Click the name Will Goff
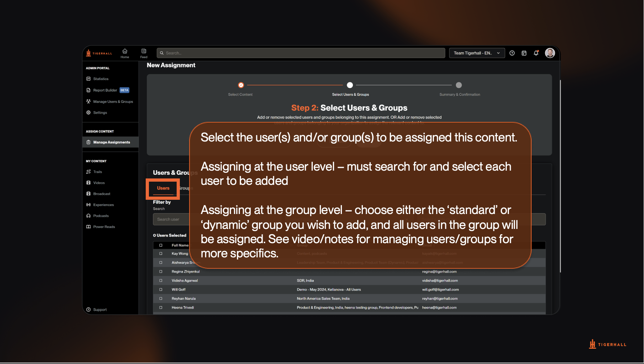 coord(178,290)
